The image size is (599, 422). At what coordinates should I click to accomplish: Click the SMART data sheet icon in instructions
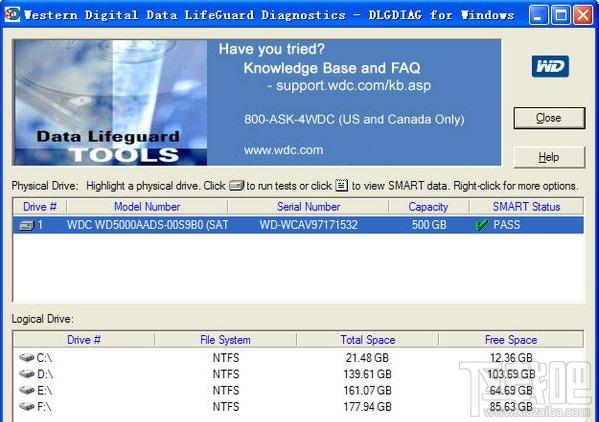342,185
